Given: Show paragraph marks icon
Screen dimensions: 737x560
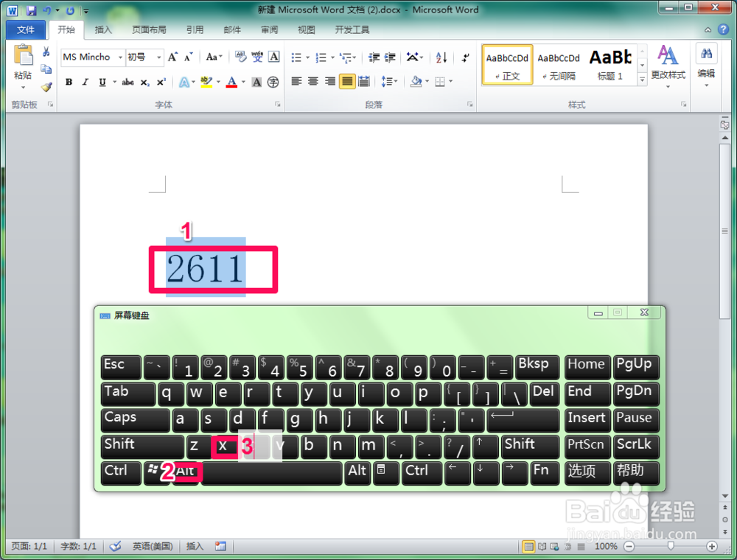Looking at the screenshot, I should coord(465,57).
